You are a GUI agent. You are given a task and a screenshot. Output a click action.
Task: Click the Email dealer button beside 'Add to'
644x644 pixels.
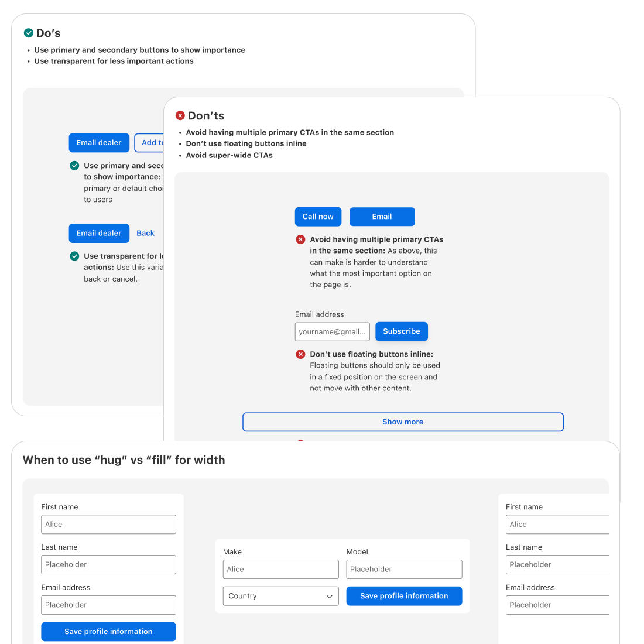tap(99, 142)
